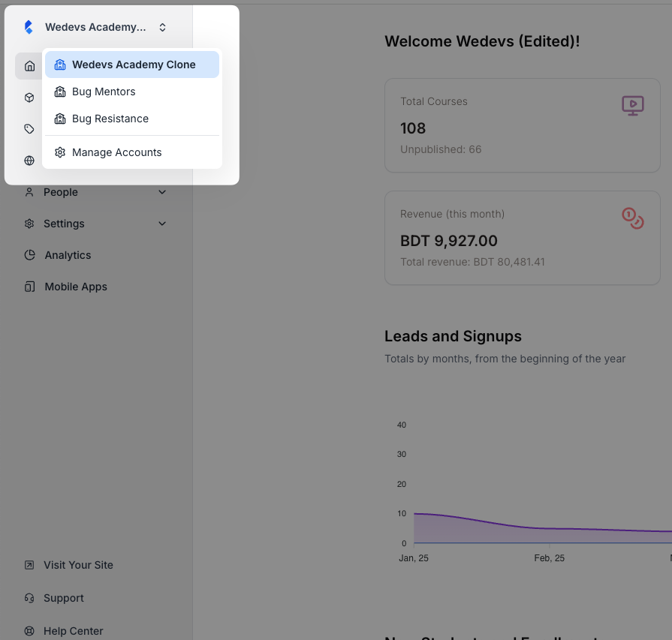Switch to Bug Resistance account
The height and width of the screenshot is (640, 672).
pyautogui.click(x=110, y=119)
